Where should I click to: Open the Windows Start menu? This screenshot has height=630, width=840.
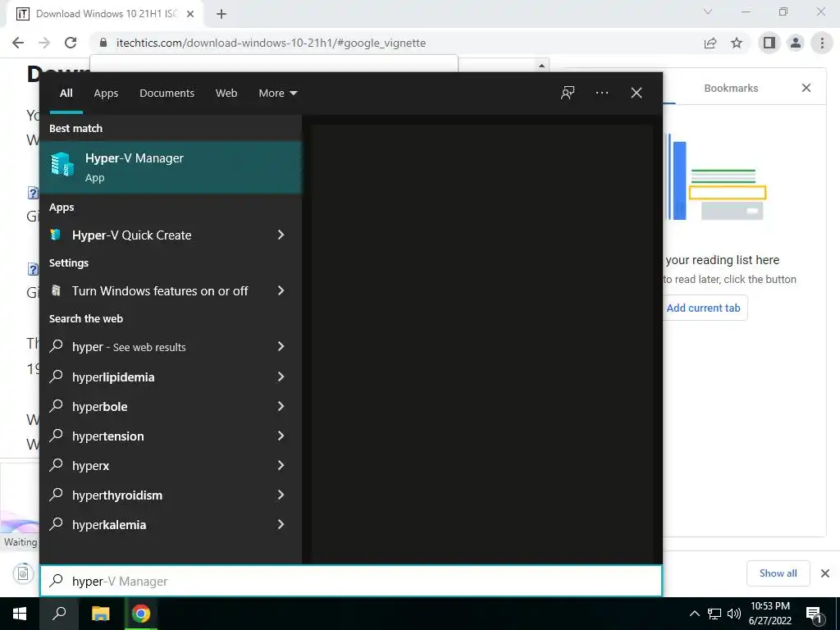click(20, 614)
